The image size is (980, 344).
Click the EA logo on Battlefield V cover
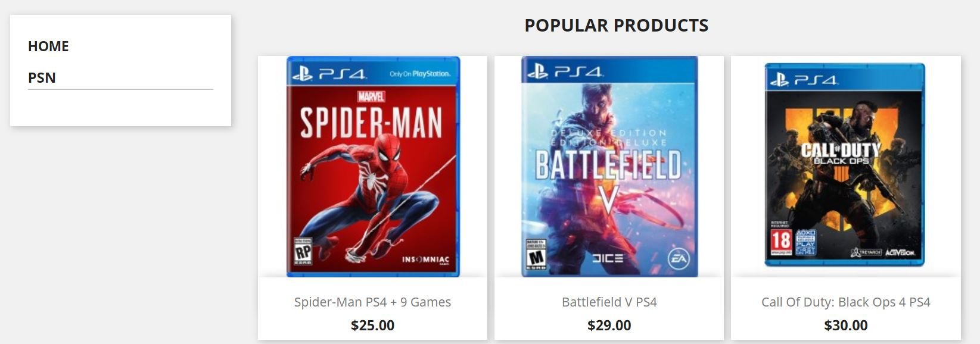click(x=678, y=258)
